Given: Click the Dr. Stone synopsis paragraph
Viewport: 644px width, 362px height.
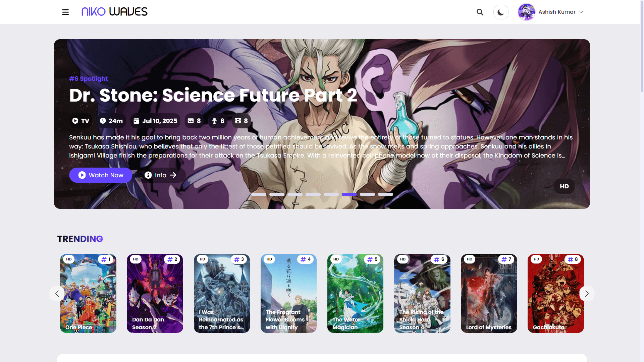Looking at the screenshot, I should pyautogui.click(x=321, y=146).
